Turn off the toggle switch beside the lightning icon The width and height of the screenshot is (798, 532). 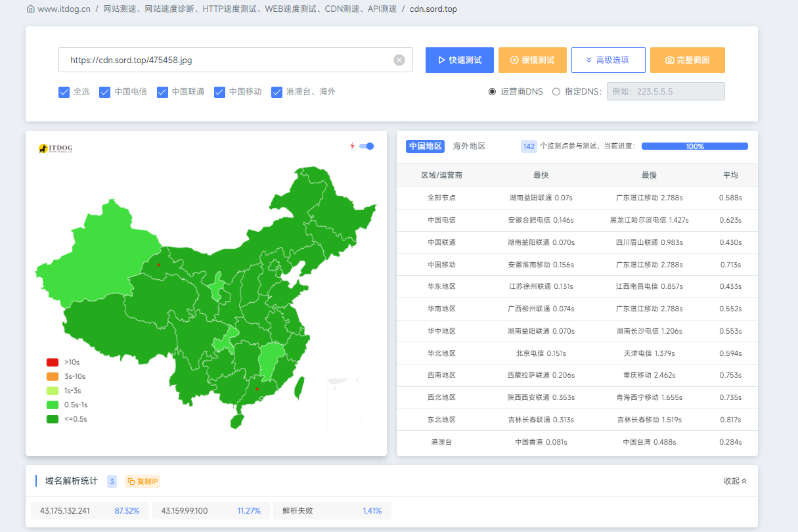pyautogui.click(x=366, y=146)
